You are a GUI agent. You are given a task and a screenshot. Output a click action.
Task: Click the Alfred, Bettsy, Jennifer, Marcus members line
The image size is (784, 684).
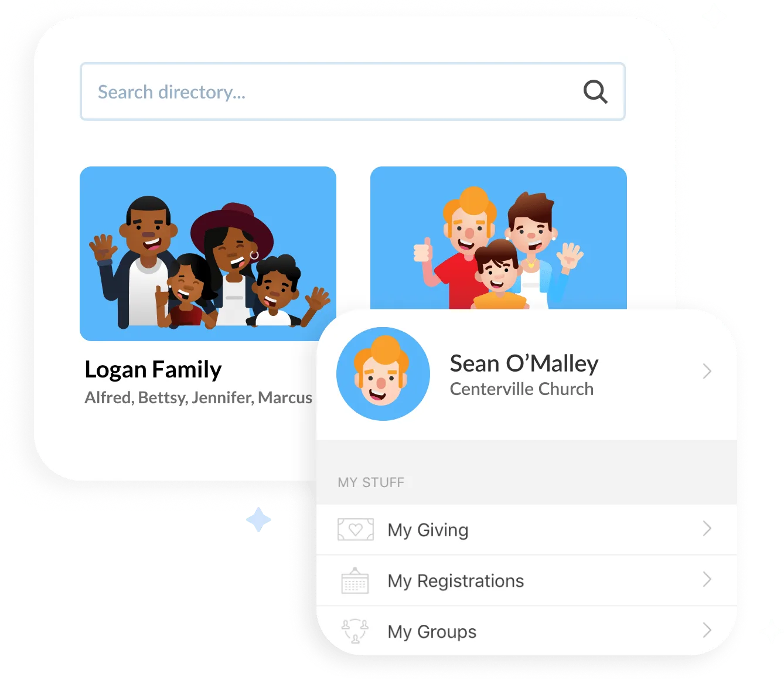(x=198, y=398)
